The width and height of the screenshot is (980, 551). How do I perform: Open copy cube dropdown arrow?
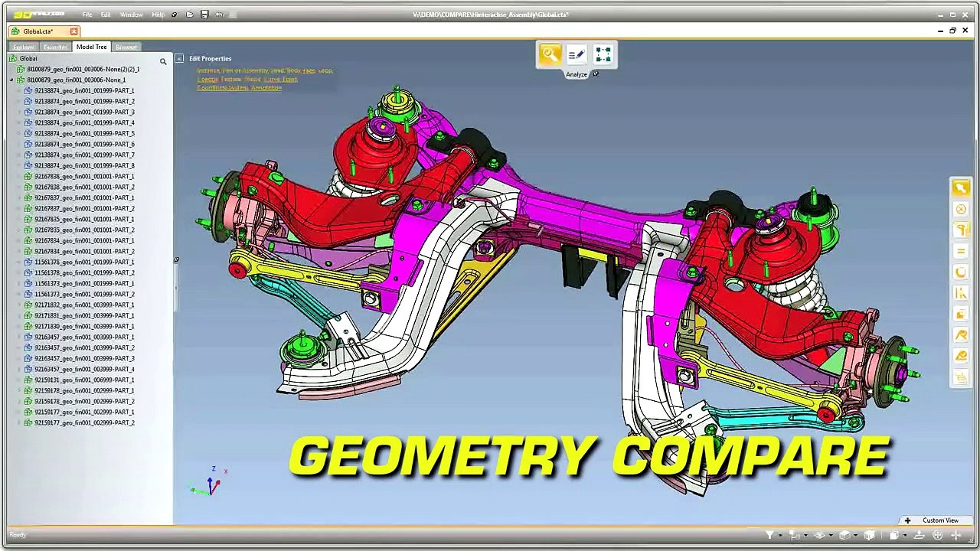tap(905, 535)
